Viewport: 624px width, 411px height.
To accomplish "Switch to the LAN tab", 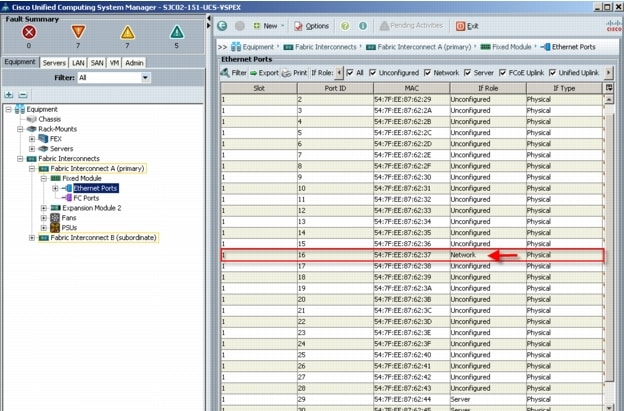I will [x=78, y=63].
